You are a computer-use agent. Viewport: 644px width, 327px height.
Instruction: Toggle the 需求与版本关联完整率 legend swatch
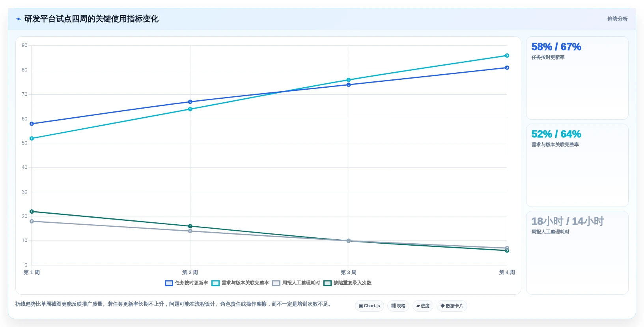(x=215, y=283)
